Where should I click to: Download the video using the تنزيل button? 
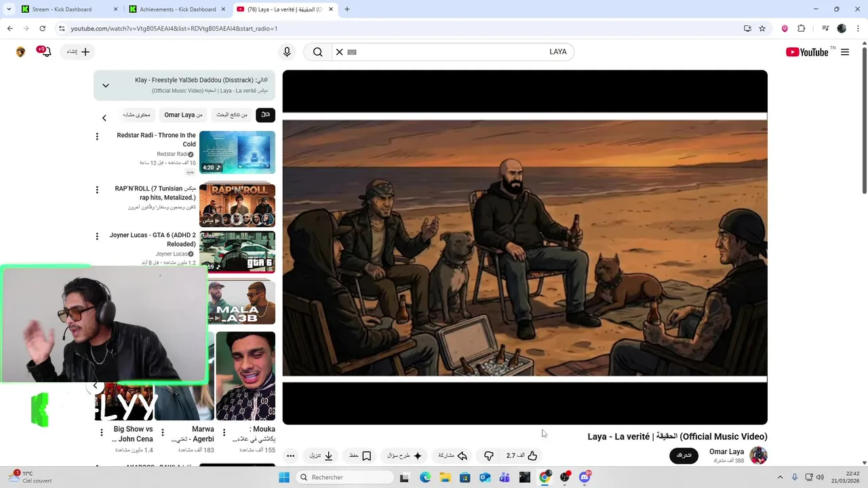tap(321, 455)
